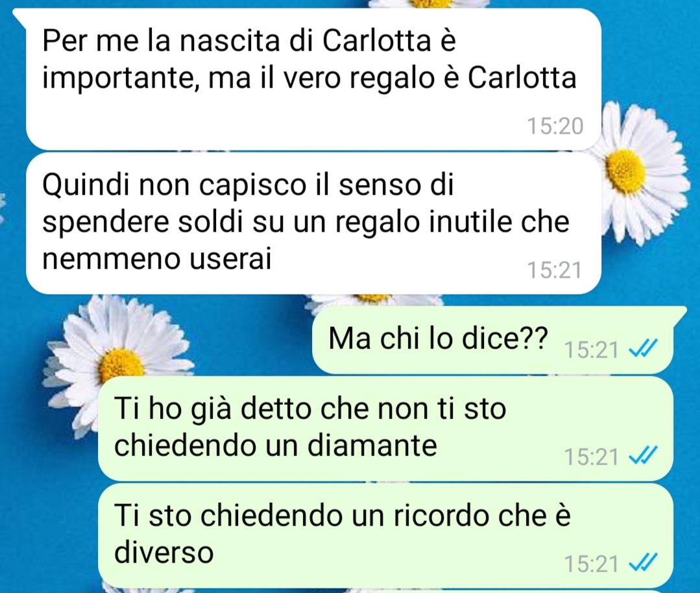Tap the blue ticks on the 'ricordo' message
Screen dimensions: 700x593
pos(643,563)
